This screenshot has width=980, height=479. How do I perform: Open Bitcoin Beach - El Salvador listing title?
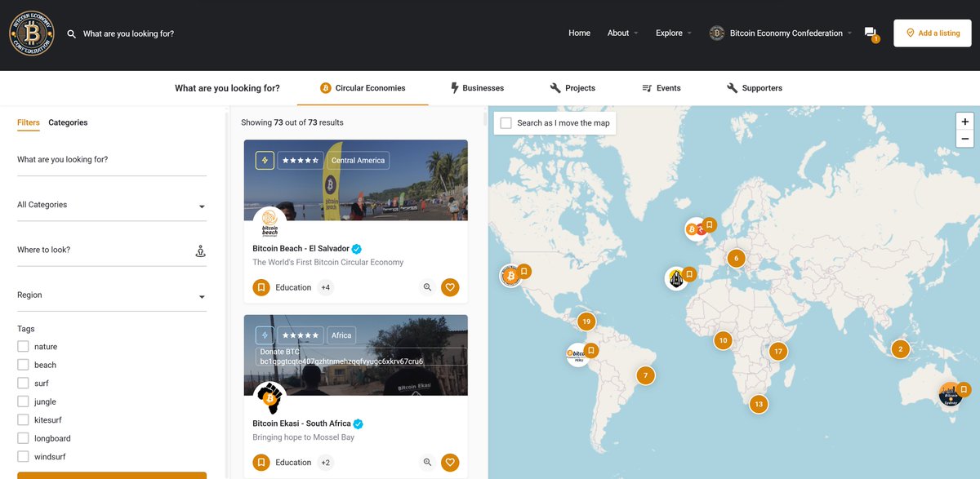tap(301, 249)
